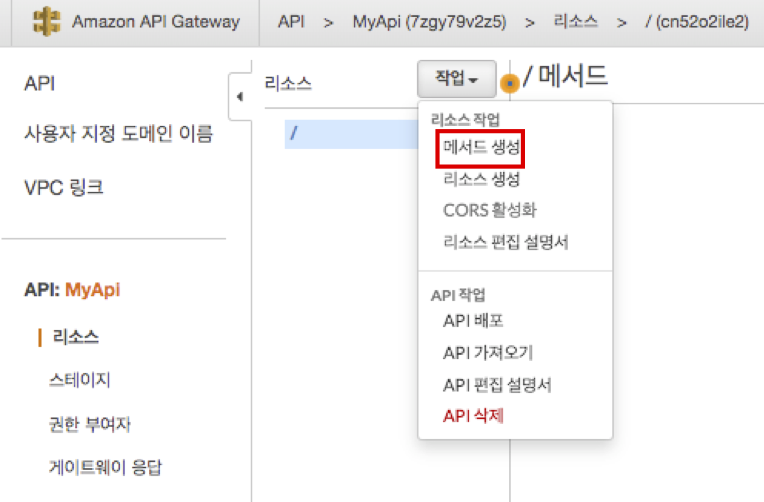
Task: Open VPC 링크 in the sidebar
Action: click(x=63, y=187)
